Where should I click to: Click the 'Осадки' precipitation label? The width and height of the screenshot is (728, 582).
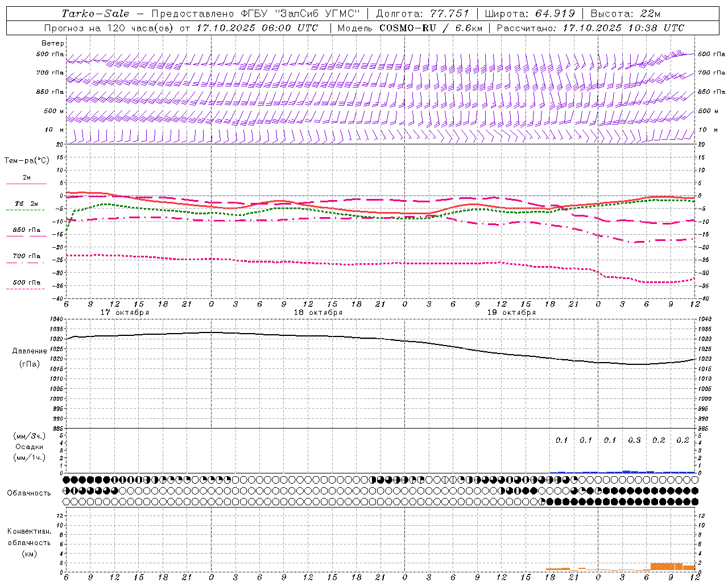pos(30,447)
